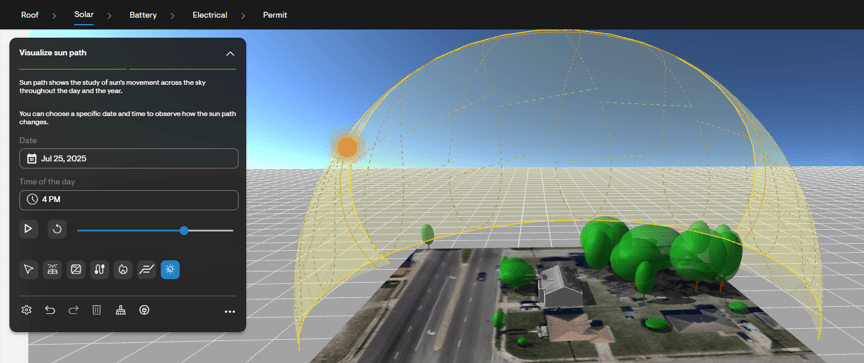Open the 4 PM time selector
Viewport: 864px width, 363px height.
point(129,200)
